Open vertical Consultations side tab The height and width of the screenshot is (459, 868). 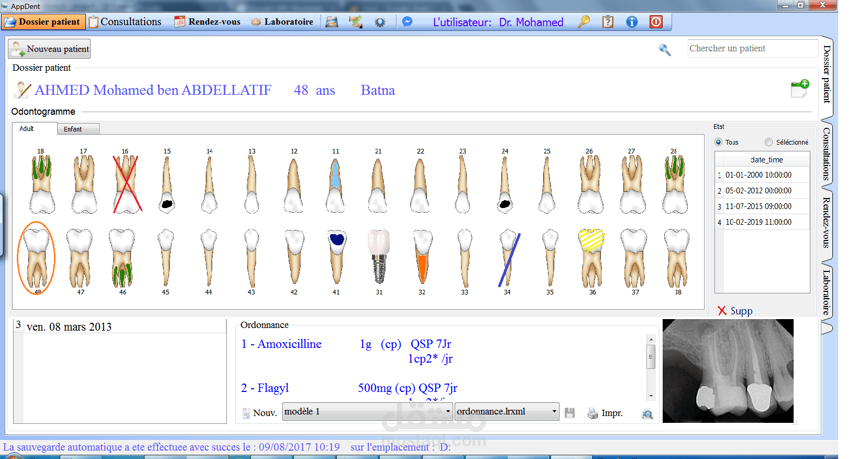pyautogui.click(x=827, y=154)
